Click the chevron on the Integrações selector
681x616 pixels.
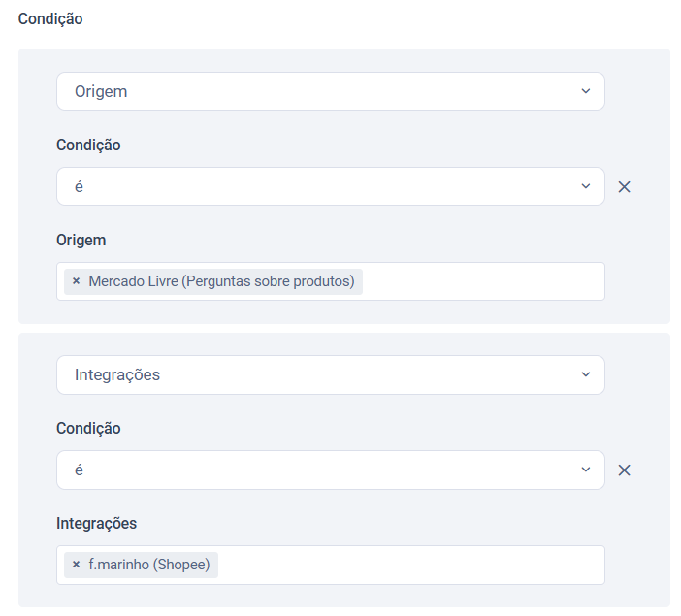click(x=585, y=374)
